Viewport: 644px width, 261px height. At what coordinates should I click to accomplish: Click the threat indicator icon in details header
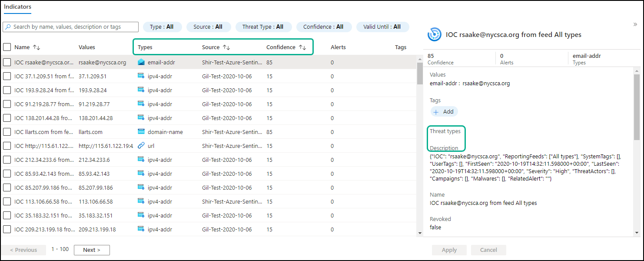pyautogui.click(x=435, y=35)
